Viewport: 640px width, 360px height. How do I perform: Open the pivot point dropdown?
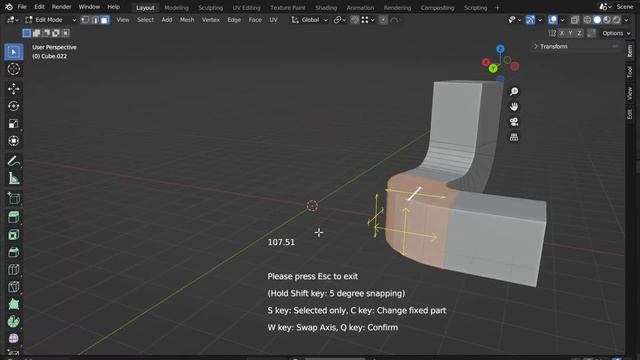coord(340,20)
